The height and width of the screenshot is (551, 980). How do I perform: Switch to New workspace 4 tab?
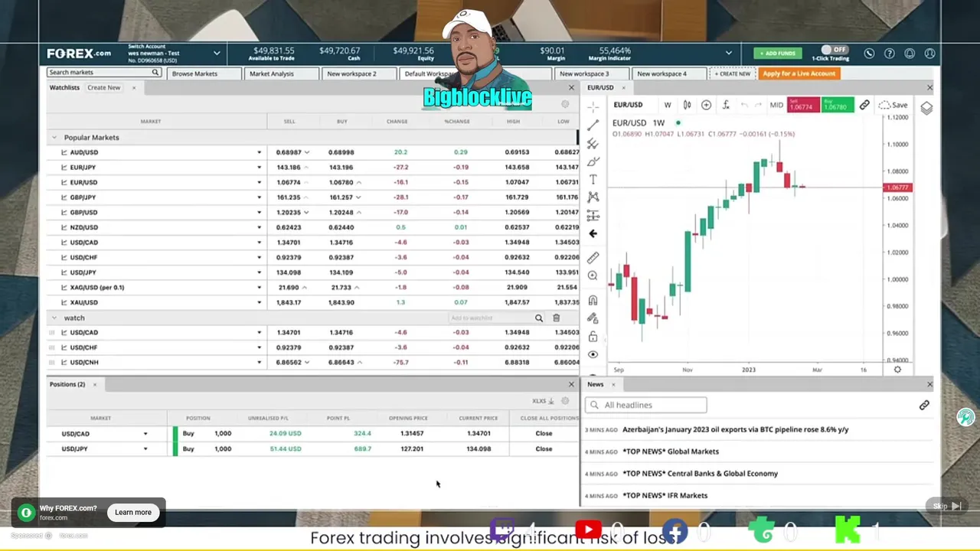668,73
